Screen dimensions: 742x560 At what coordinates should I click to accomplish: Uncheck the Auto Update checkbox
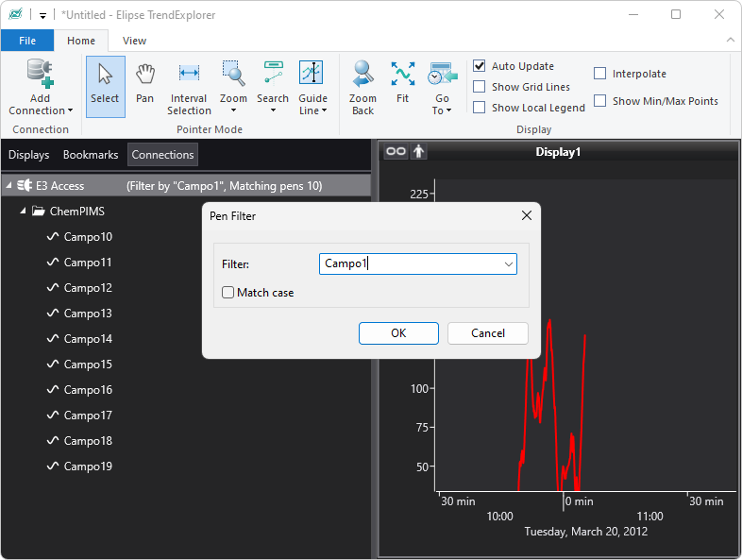point(480,66)
